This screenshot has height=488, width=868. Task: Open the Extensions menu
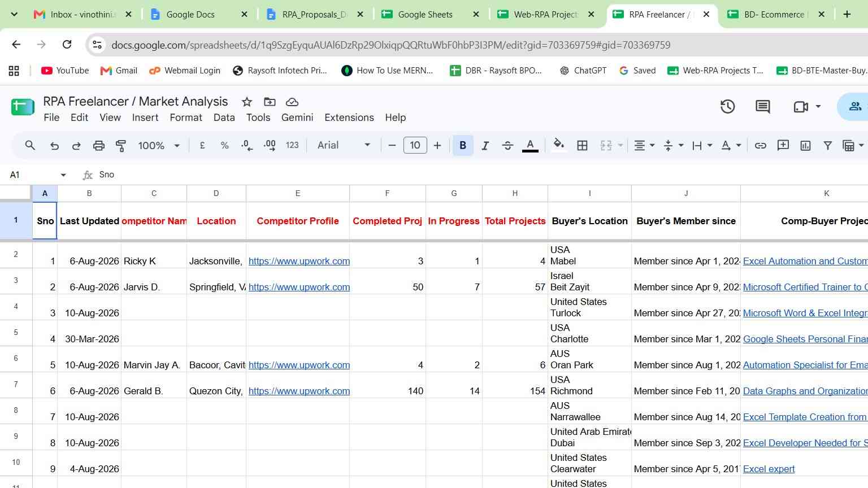(349, 117)
